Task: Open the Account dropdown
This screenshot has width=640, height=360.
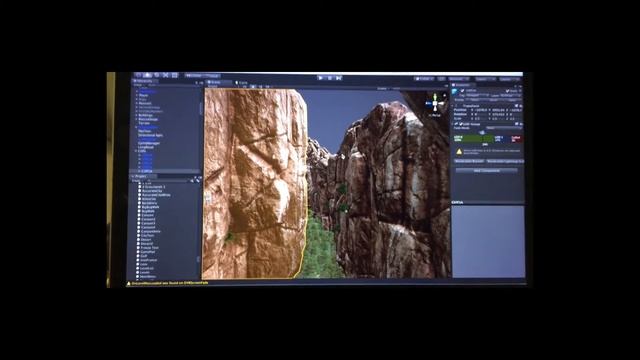Action: pos(459,78)
